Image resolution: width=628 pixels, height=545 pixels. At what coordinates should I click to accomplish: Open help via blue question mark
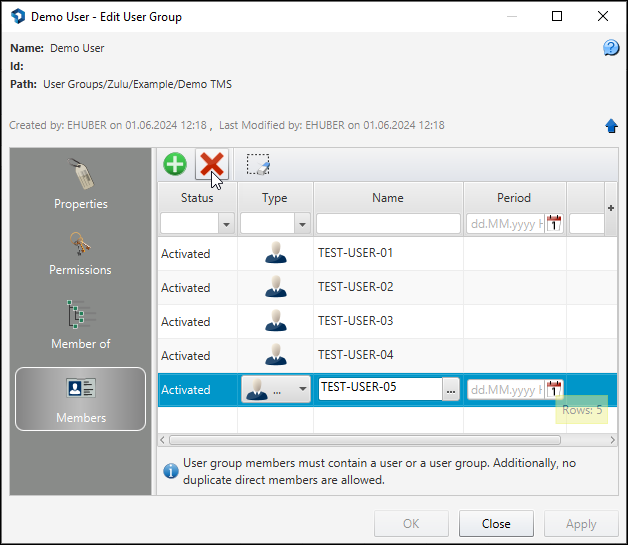coord(611,48)
